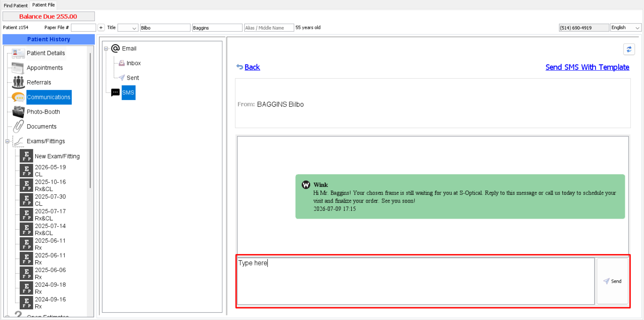Click the icon for the 2026-05-19 CL exam
Viewport: 644px width, 320px height.
coord(26,170)
